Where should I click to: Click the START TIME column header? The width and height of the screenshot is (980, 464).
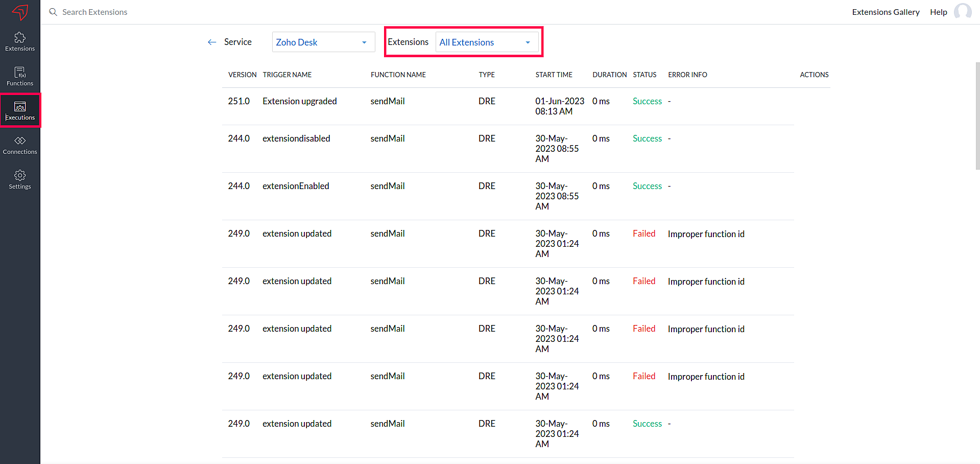click(554, 75)
